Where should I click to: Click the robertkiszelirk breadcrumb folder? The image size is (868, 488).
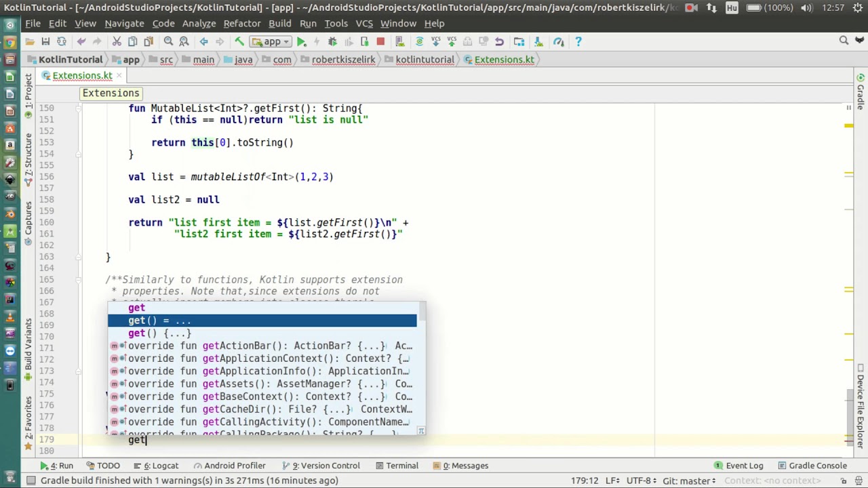point(337,60)
